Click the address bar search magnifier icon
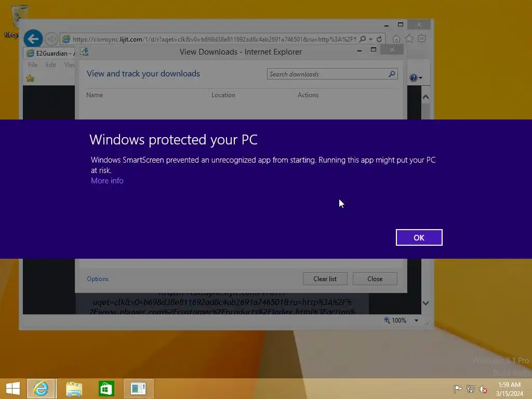532x399 pixels. [363, 39]
